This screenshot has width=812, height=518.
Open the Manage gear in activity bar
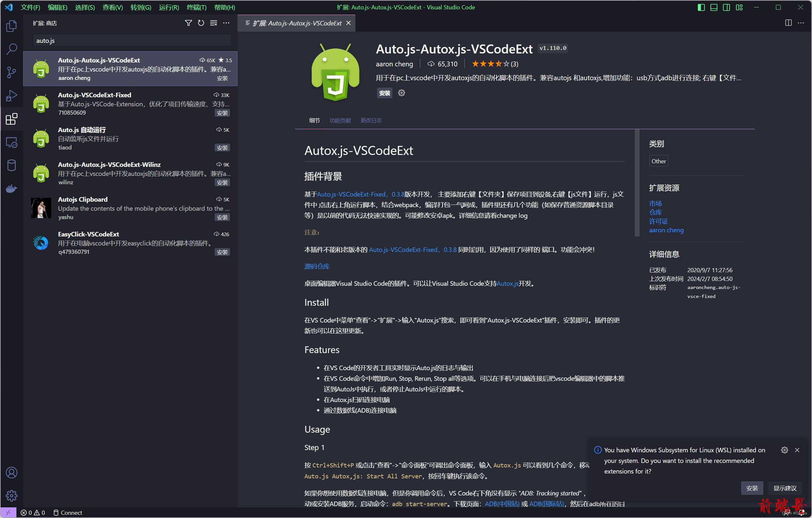click(12, 496)
